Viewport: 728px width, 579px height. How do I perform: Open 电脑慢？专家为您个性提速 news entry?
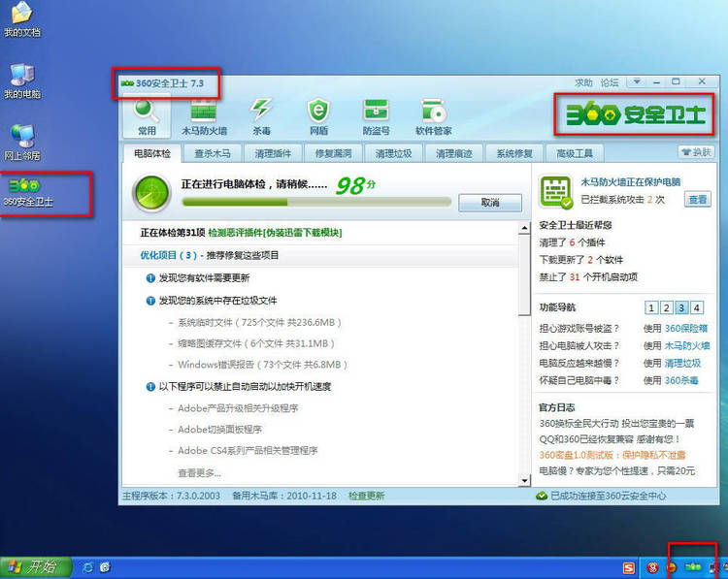[x=616, y=470]
